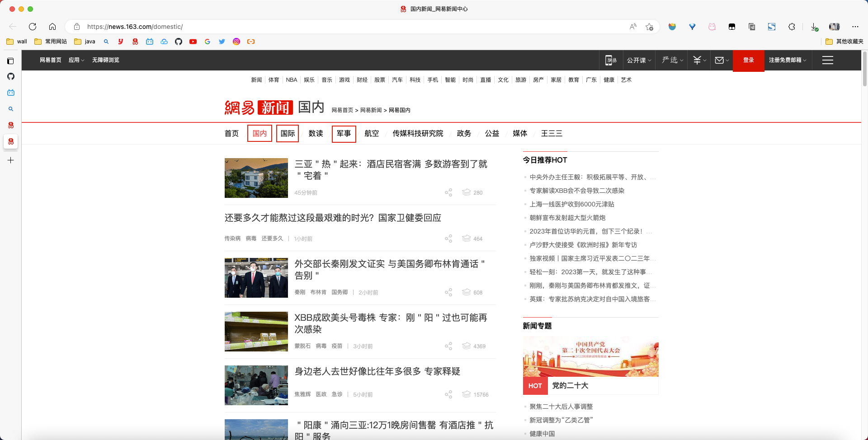Click the NetEase mobile app phone icon

coord(611,60)
